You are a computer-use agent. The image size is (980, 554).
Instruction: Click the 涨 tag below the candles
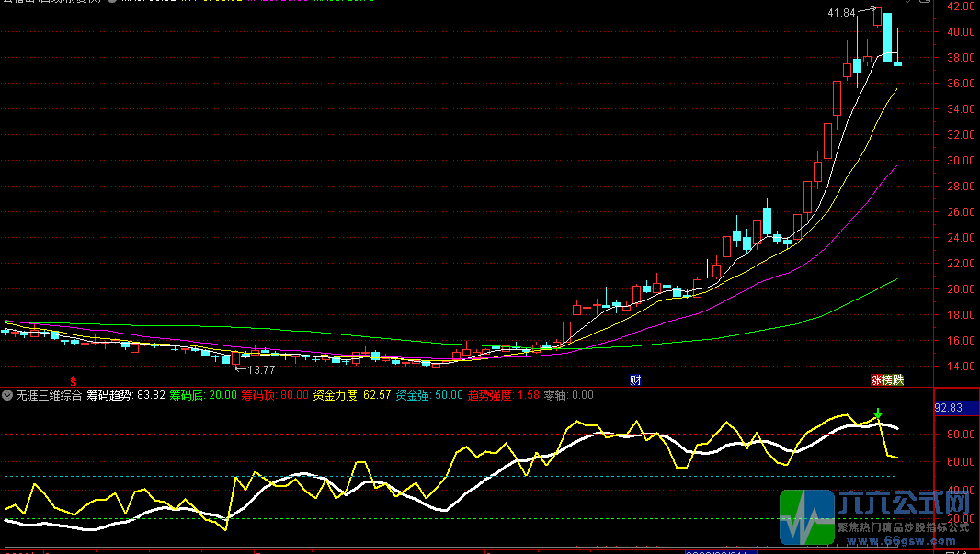[876, 379]
